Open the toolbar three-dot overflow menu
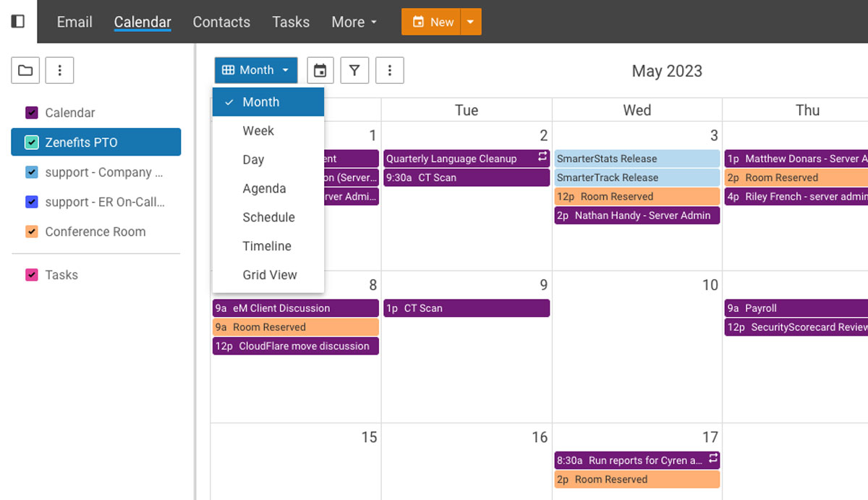This screenshot has height=500, width=868. pos(390,70)
